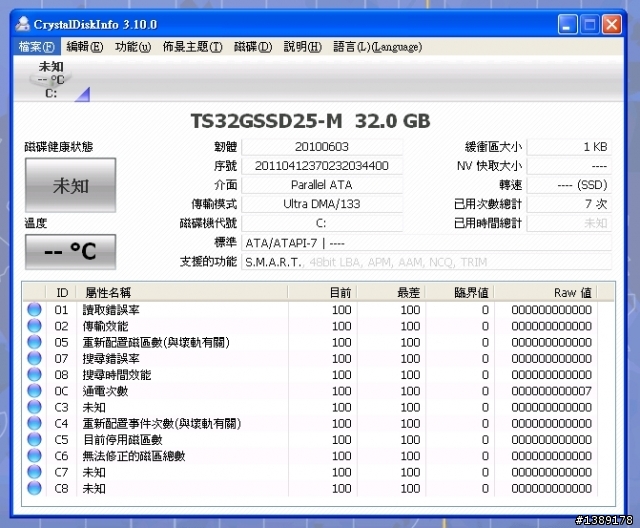Click the 屬性名稱 column header
The width and height of the screenshot is (640, 528).
182,293
